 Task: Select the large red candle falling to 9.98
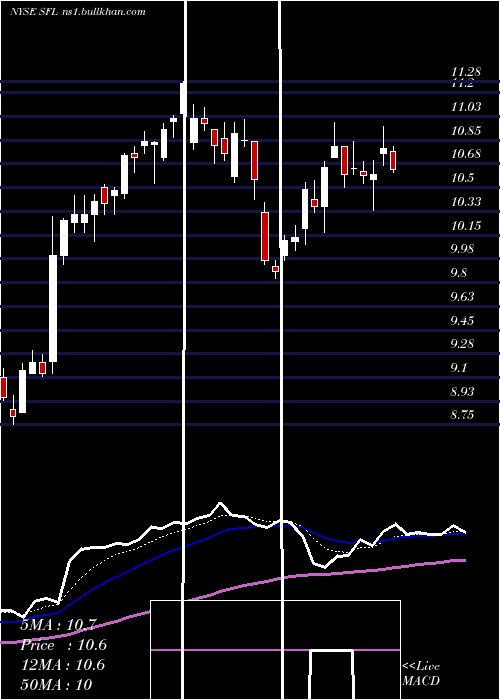pos(265,236)
